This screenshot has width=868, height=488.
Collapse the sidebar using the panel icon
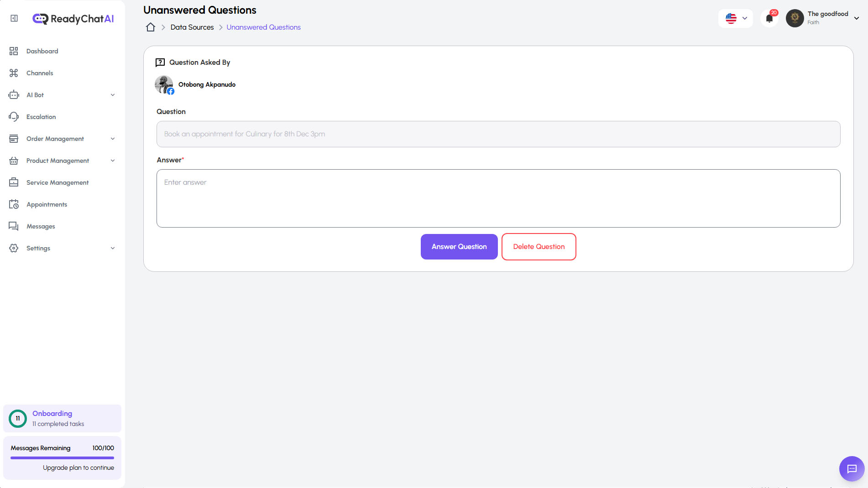click(x=13, y=18)
